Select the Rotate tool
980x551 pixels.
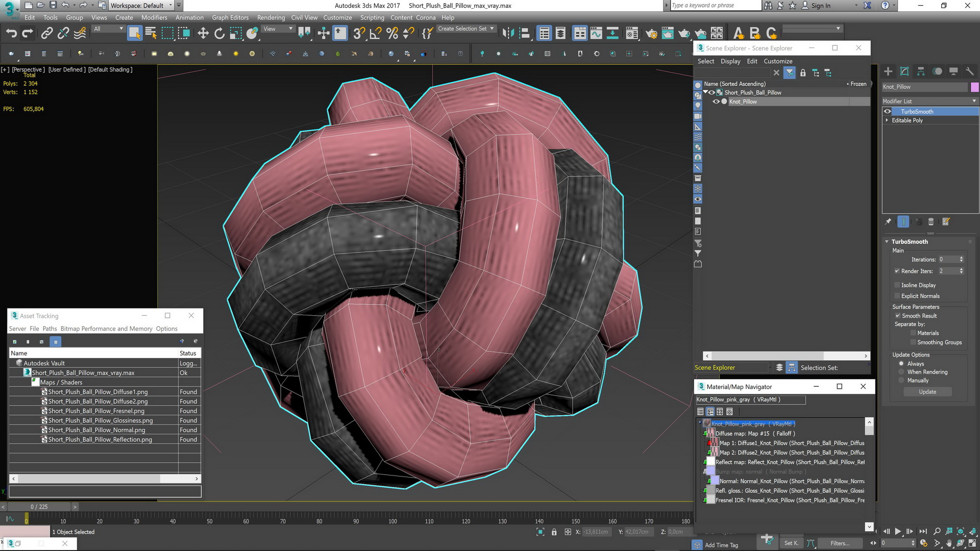[x=219, y=34]
